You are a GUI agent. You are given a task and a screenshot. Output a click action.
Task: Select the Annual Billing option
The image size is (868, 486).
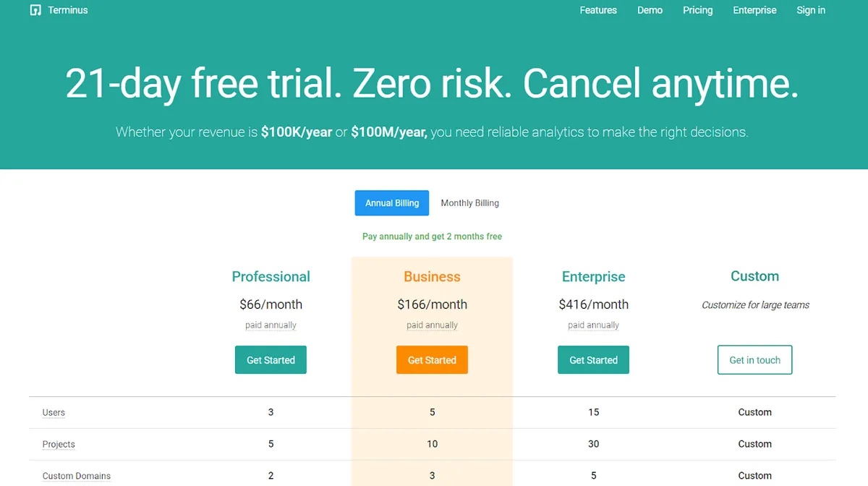(x=391, y=203)
